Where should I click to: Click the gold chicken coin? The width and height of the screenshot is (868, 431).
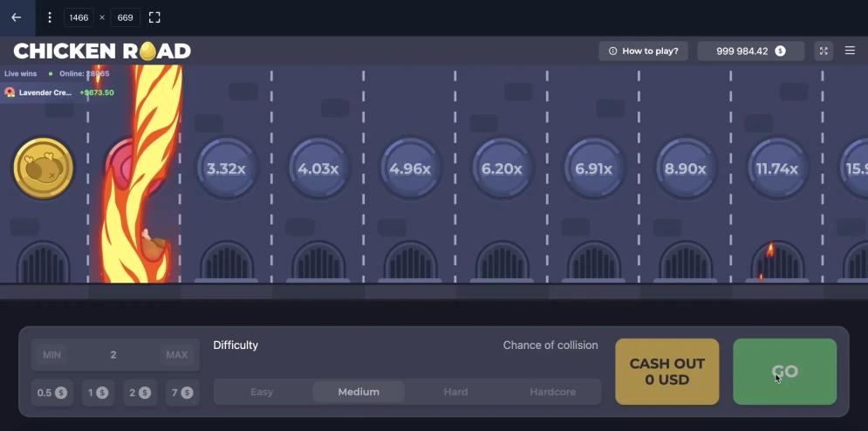[43, 168]
